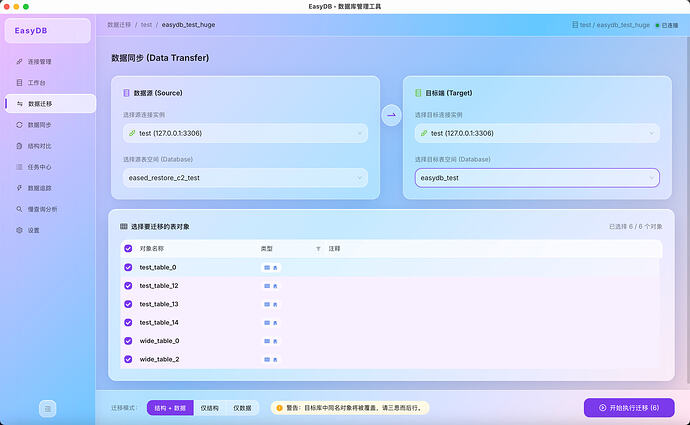This screenshot has width=690, height=425.
Task: Uncheck the test_table_12 checkbox
Action: [x=128, y=286]
